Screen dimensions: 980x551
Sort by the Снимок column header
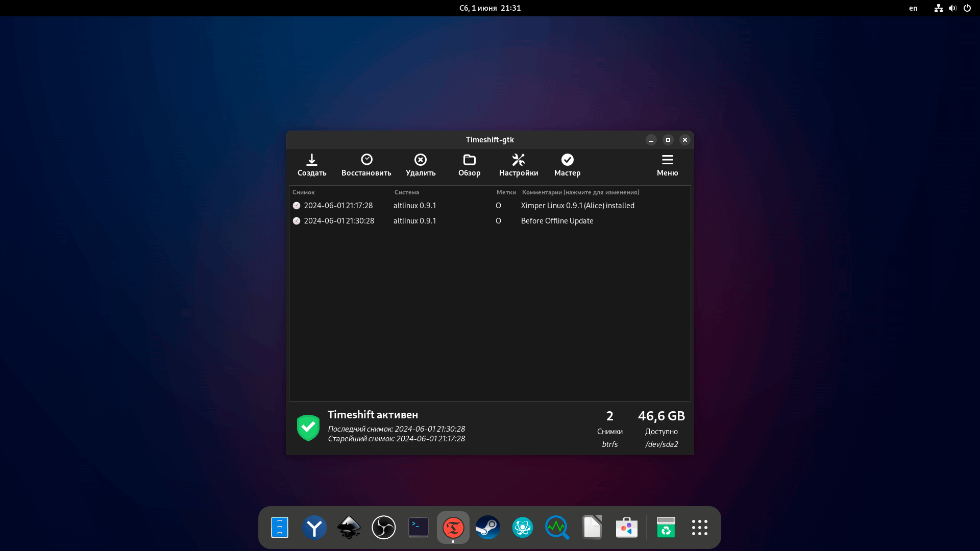tap(304, 192)
